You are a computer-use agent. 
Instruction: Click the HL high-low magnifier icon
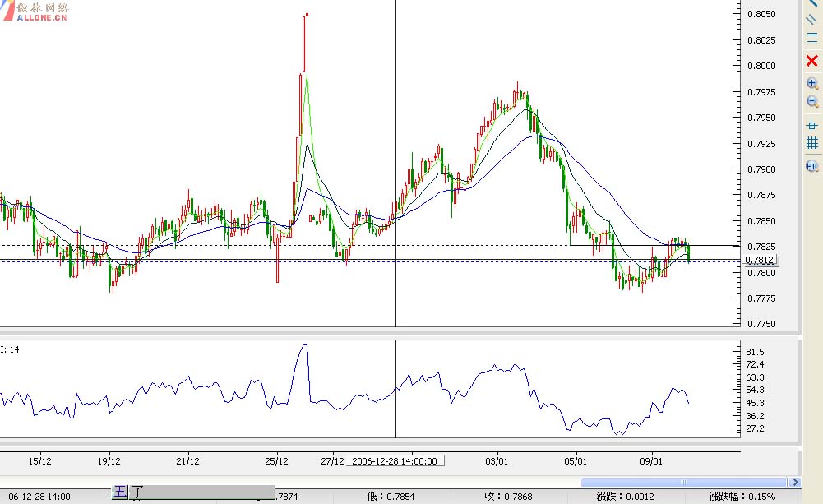pos(812,167)
